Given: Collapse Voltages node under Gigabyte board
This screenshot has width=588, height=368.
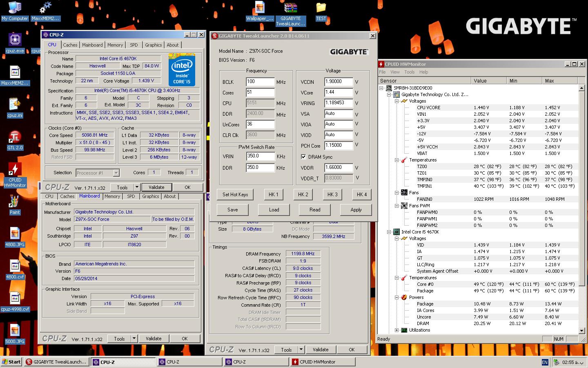Looking at the screenshot, I should click(x=396, y=101).
